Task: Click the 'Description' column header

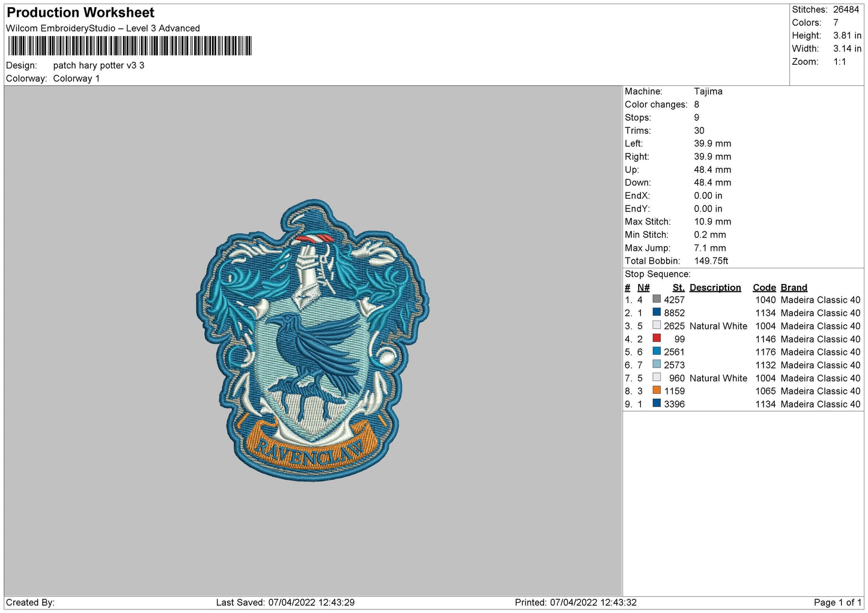Action: (715, 288)
